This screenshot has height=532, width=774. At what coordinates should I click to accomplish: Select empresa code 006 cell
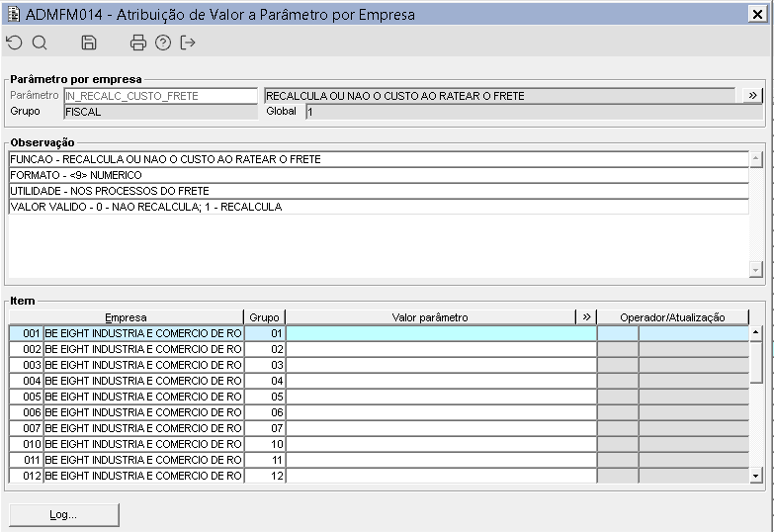26,412
